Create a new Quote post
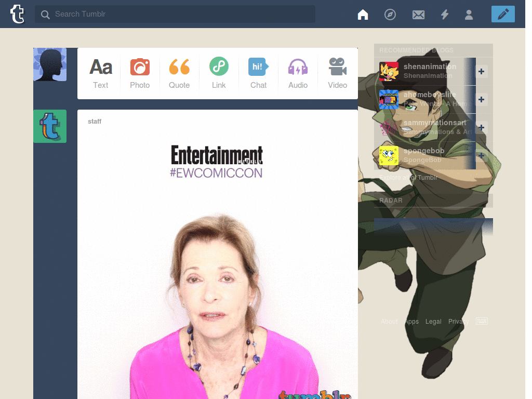Viewport: 532px width, 399px height. tap(179, 73)
